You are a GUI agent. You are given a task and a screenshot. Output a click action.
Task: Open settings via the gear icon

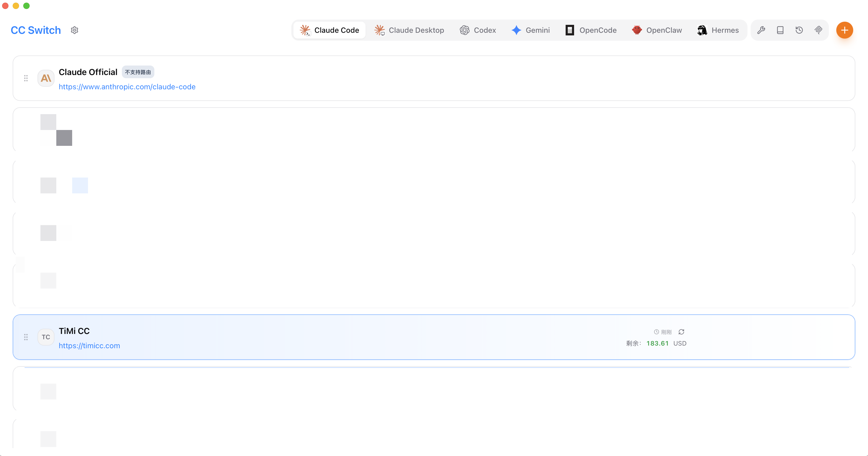pos(75,30)
